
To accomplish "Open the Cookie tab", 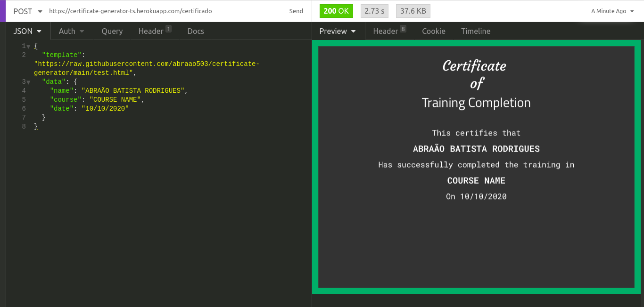I will [x=433, y=31].
